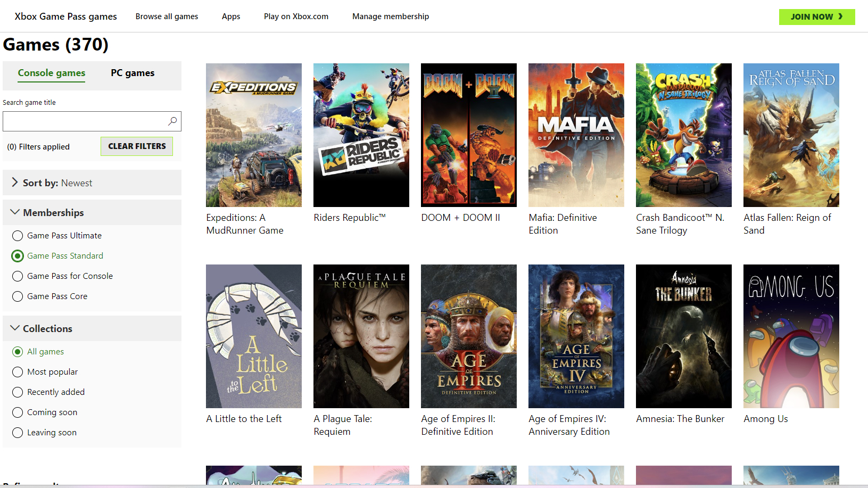Open the Apps nav item
Image resolution: width=868 pixels, height=488 pixels.
(x=231, y=16)
